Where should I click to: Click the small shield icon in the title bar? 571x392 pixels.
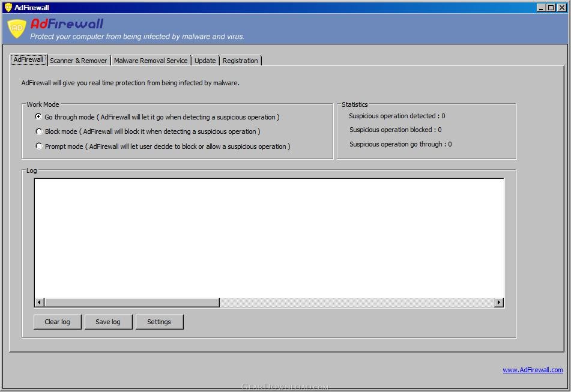pos(8,7)
